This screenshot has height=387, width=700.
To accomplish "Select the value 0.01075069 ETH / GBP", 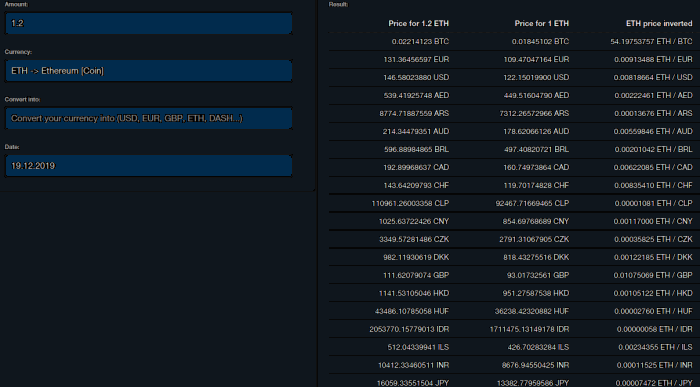I will point(653,275).
